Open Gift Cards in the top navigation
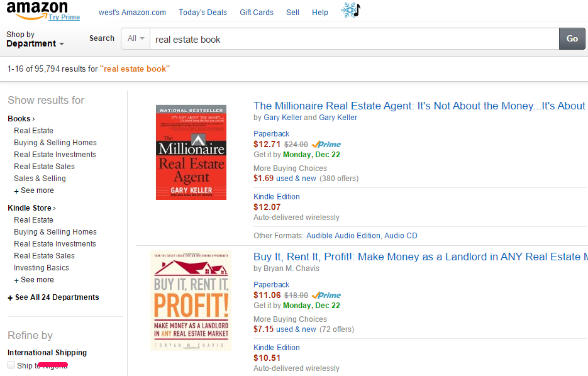Image resolution: width=588 pixels, height=376 pixels. point(257,13)
